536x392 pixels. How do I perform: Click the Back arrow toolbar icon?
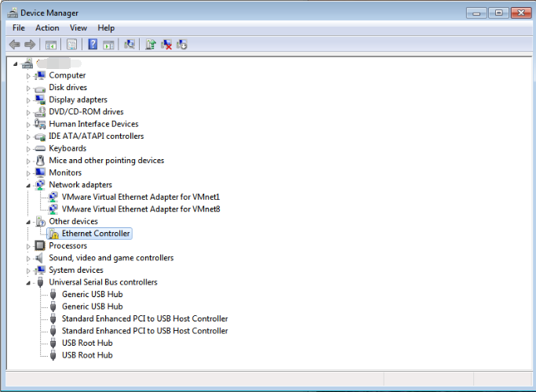tap(15, 45)
